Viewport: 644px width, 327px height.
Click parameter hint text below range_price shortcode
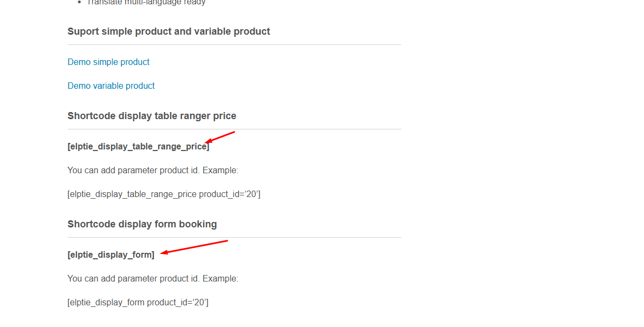click(153, 171)
